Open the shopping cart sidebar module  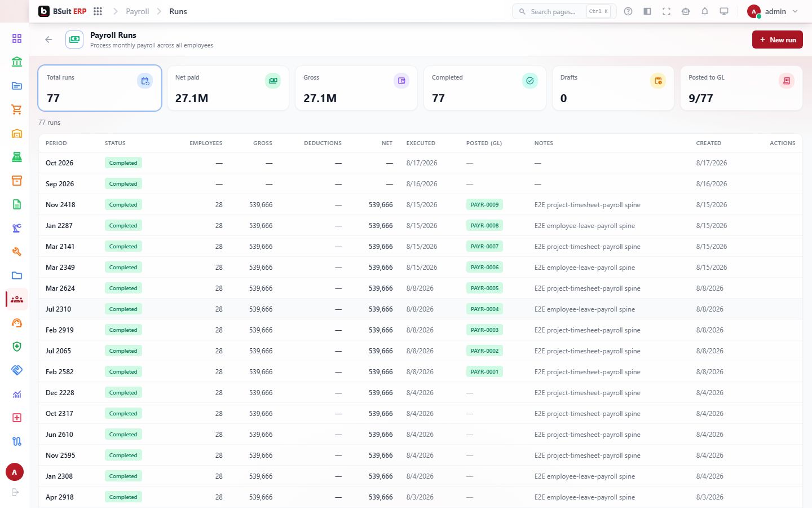tap(17, 110)
